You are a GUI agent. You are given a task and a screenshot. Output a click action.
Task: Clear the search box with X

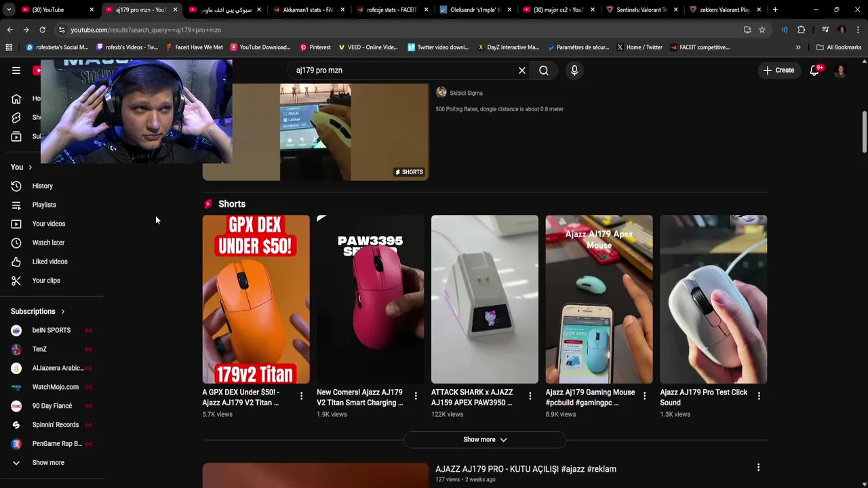tap(522, 70)
